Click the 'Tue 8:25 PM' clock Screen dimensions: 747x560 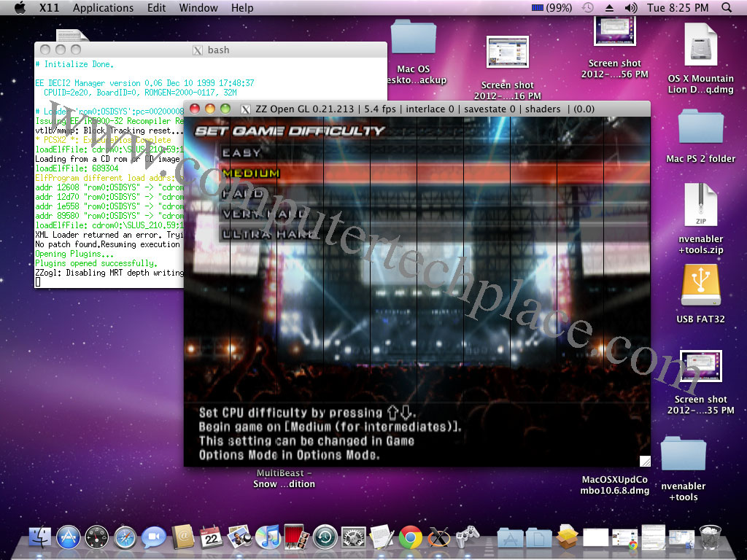click(678, 7)
